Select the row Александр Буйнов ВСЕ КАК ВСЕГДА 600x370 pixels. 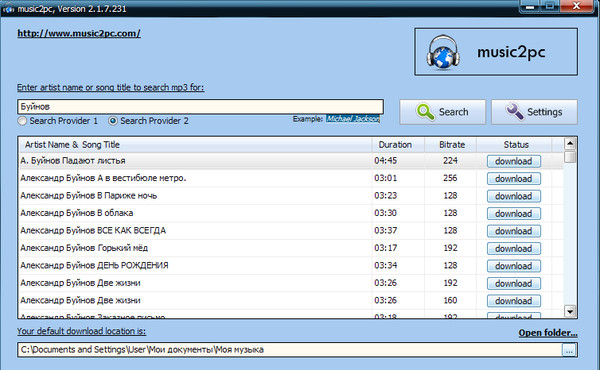click(x=291, y=231)
